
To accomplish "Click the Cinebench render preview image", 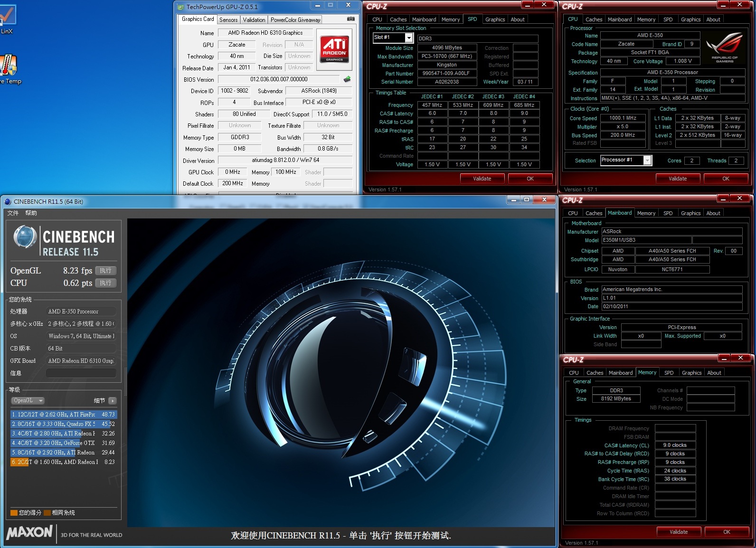I will point(341,372).
